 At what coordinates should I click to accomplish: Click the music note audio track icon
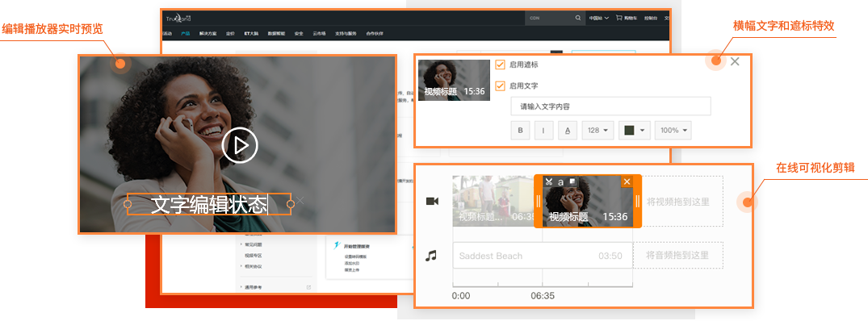(x=430, y=256)
